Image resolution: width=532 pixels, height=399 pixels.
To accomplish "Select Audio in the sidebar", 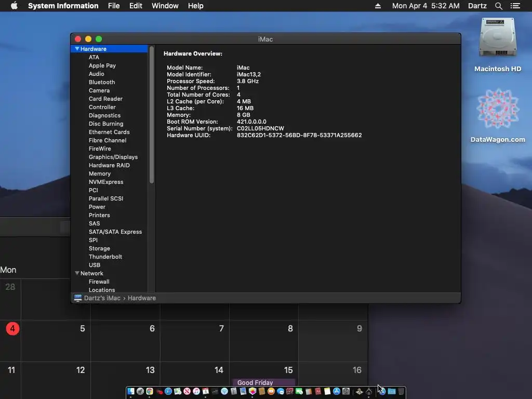I will (x=96, y=74).
